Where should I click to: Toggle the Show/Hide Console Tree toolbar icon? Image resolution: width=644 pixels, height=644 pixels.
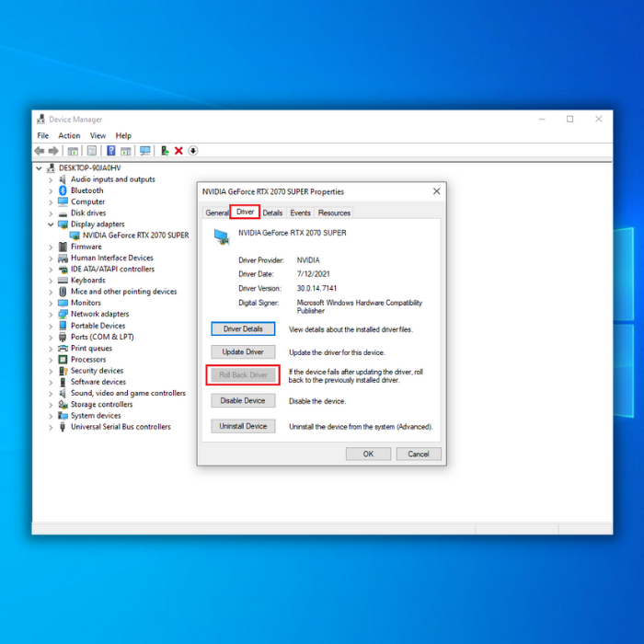point(73,151)
